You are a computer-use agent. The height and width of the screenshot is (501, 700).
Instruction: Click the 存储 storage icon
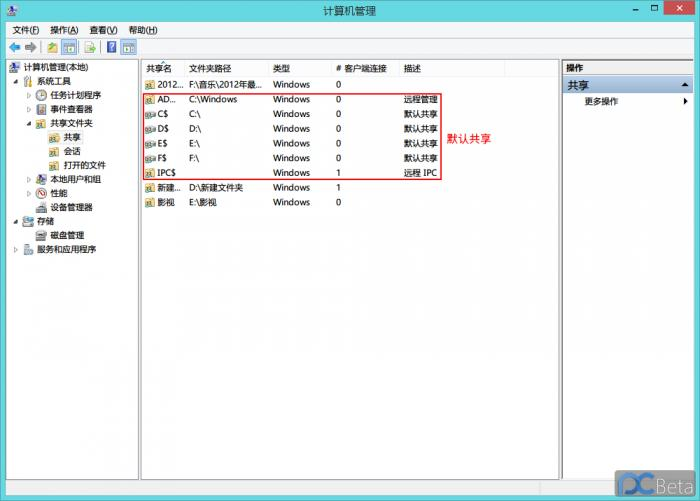pyautogui.click(x=28, y=221)
